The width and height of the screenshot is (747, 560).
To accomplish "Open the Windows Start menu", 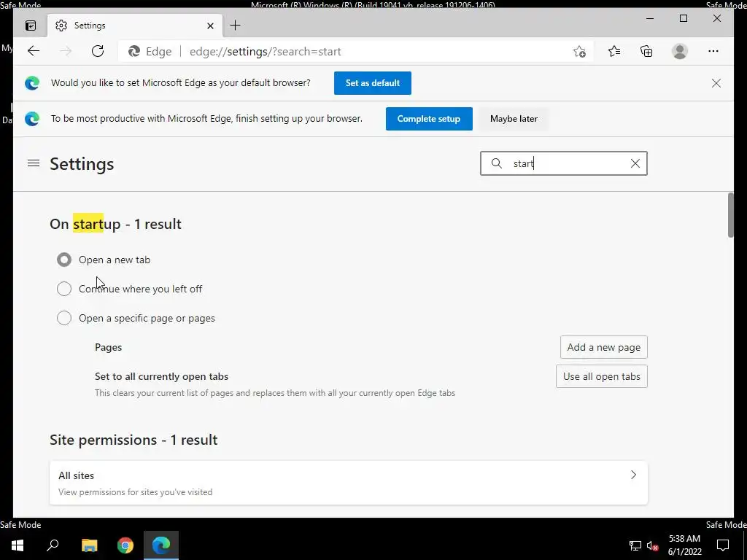I will pyautogui.click(x=18, y=545).
